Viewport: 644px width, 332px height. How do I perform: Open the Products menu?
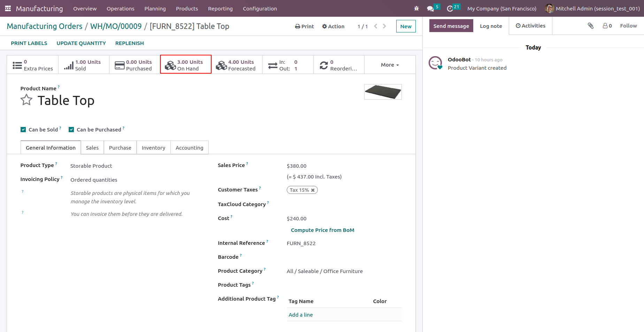(187, 8)
